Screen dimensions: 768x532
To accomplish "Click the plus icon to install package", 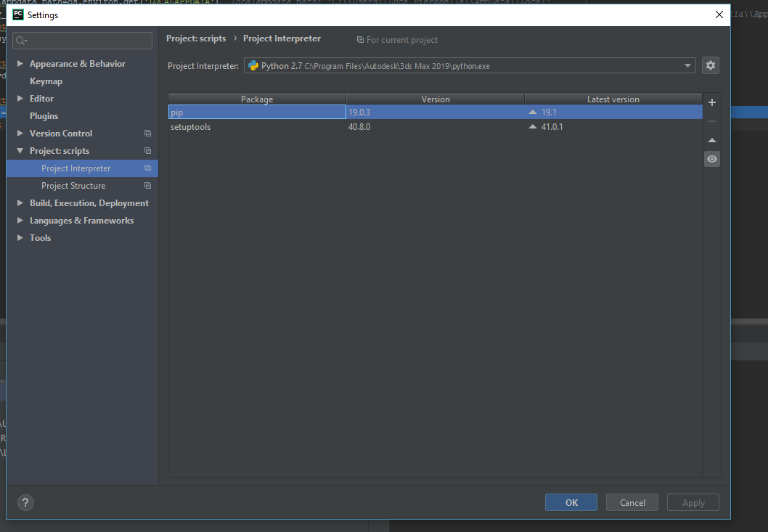I will 712,102.
